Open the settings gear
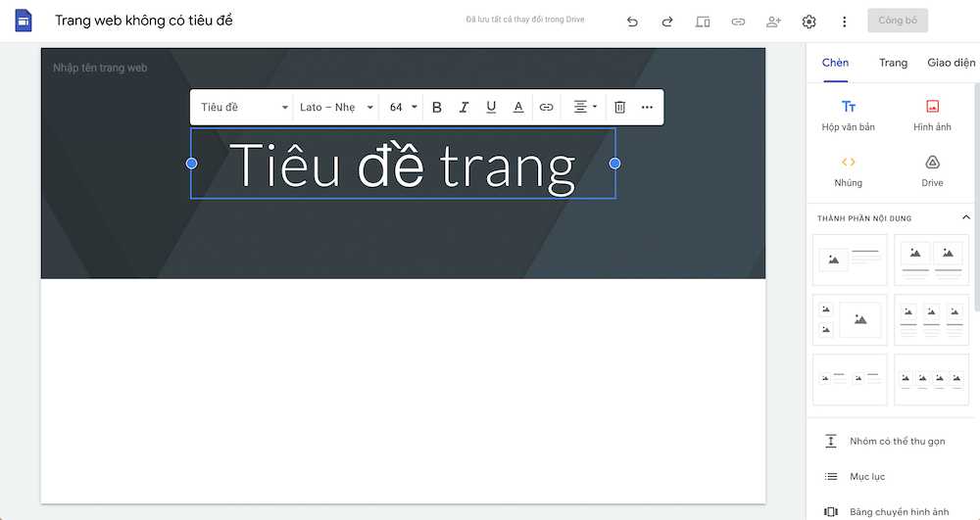The width and height of the screenshot is (980, 520). click(808, 22)
